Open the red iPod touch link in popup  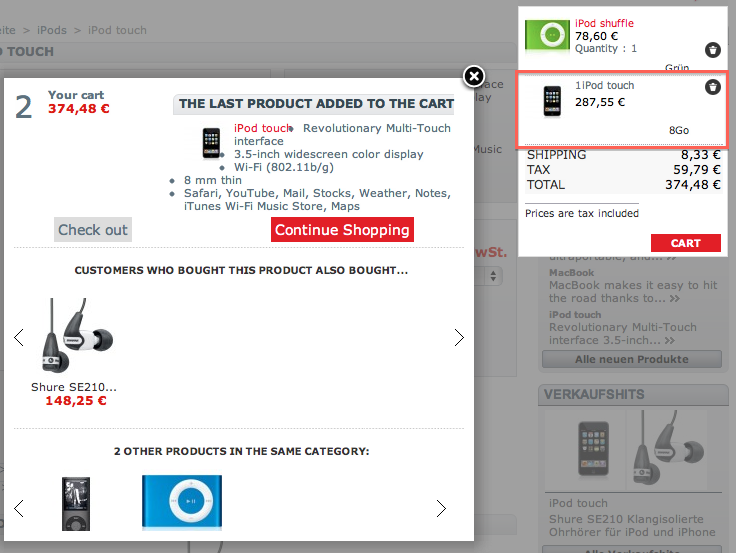point(263,128)
